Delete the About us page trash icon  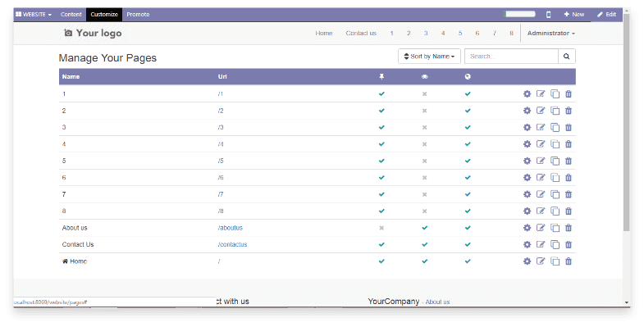pyautogui.click(x=569, y=228)
